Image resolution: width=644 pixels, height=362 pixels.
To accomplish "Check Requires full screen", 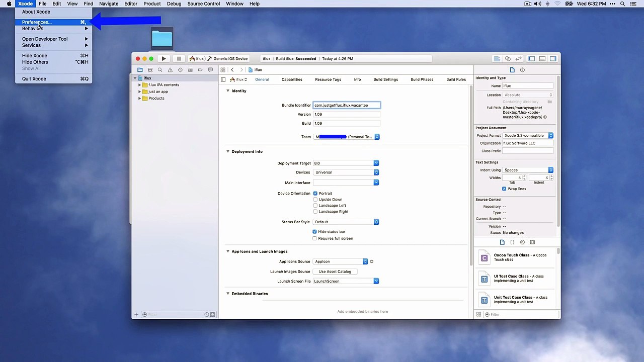I will (315, 238).
